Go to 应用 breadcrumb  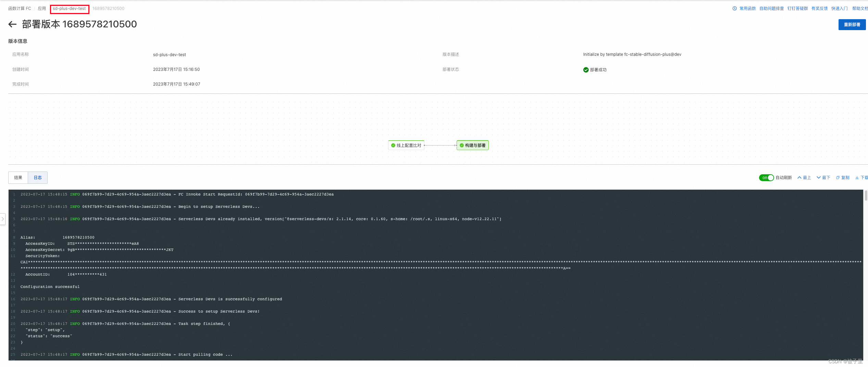[42, 9]
